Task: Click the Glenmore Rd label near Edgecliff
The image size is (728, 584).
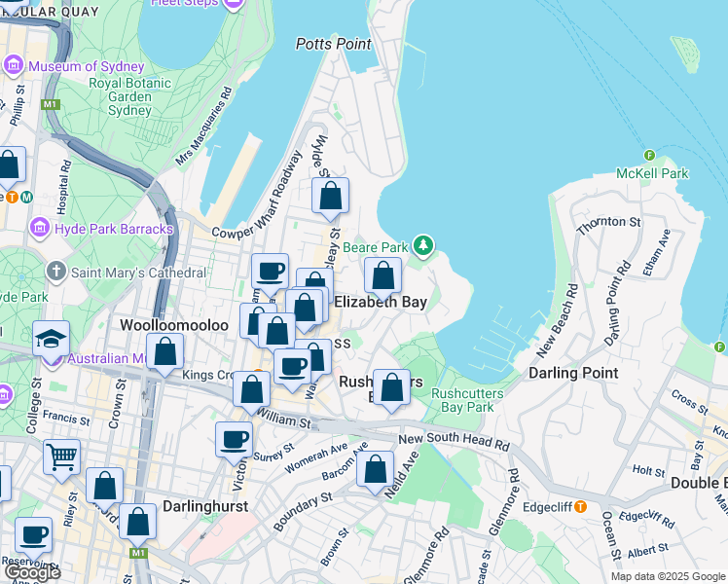Action: point(504,502)
